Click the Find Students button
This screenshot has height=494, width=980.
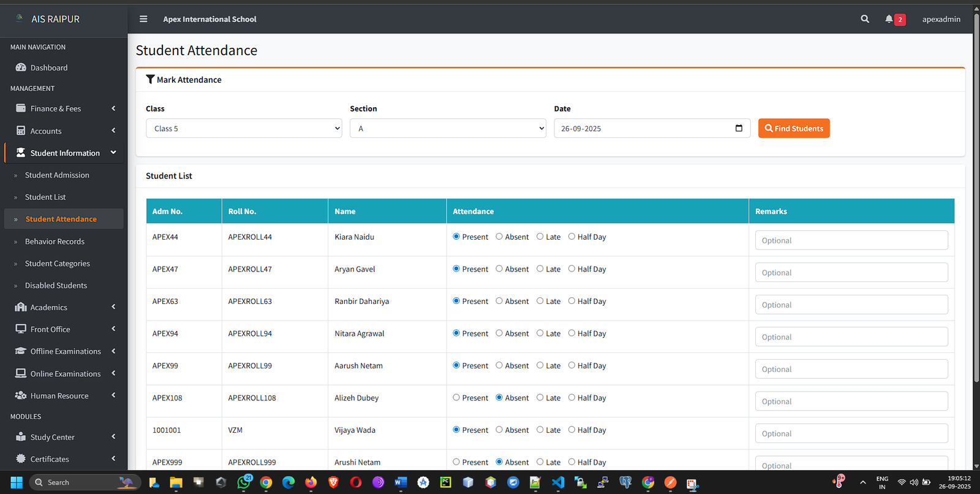(794, 128)
